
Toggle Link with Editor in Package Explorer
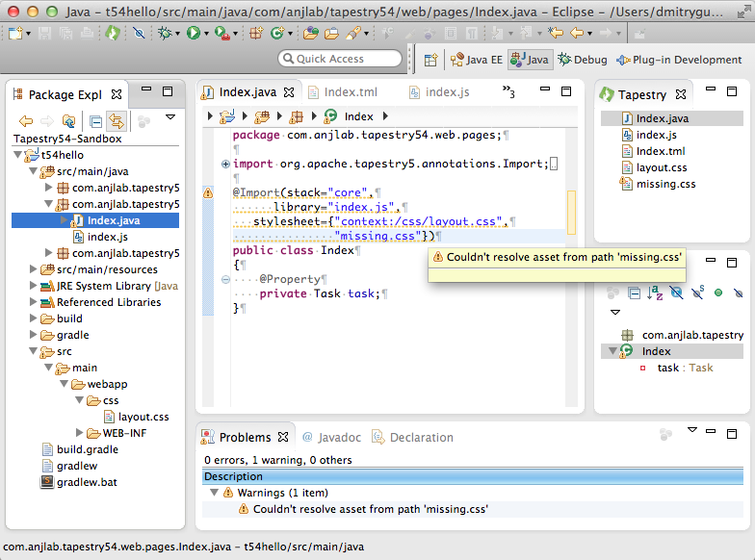click(x=117, y=121)
